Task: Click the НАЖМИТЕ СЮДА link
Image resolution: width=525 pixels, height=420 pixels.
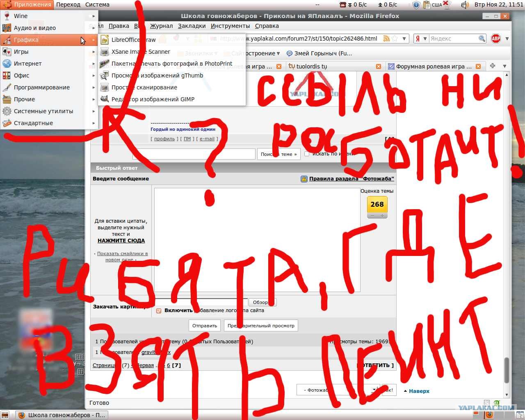Action: click(121, 241)
